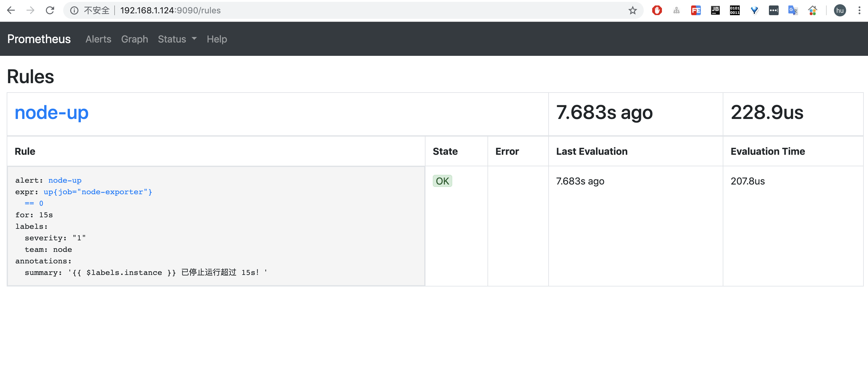Bookmark this page using the star icon
The height and width of the screenshot is (386, 868).
coord(633,10)
